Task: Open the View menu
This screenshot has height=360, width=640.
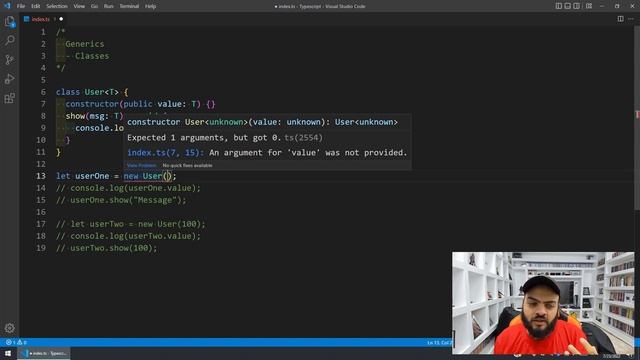Action: click(79, 6)
